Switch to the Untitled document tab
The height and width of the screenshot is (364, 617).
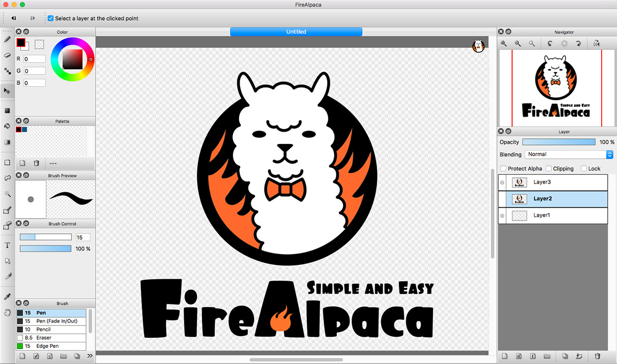pyautogui.click(x=296, y=31)
